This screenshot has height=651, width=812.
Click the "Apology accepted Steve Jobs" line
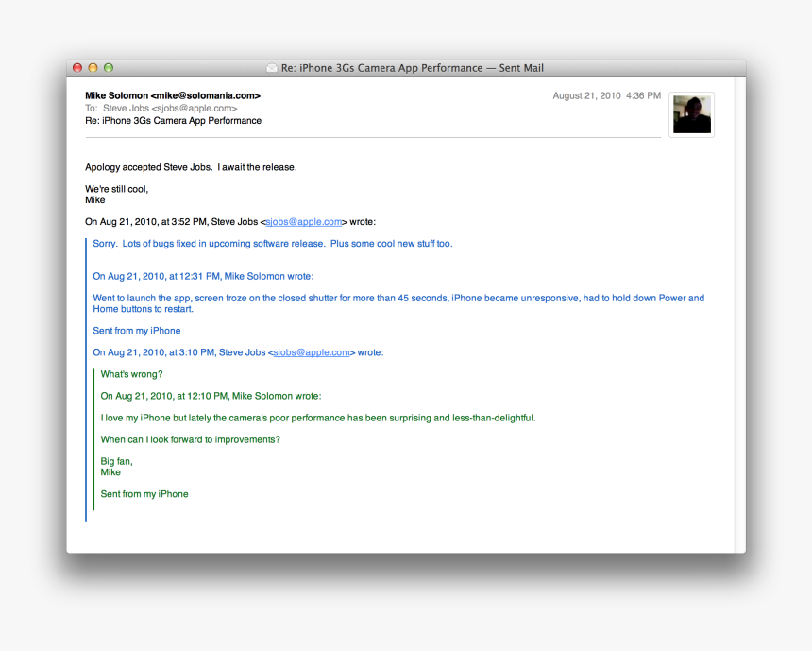tap(191, 167)
